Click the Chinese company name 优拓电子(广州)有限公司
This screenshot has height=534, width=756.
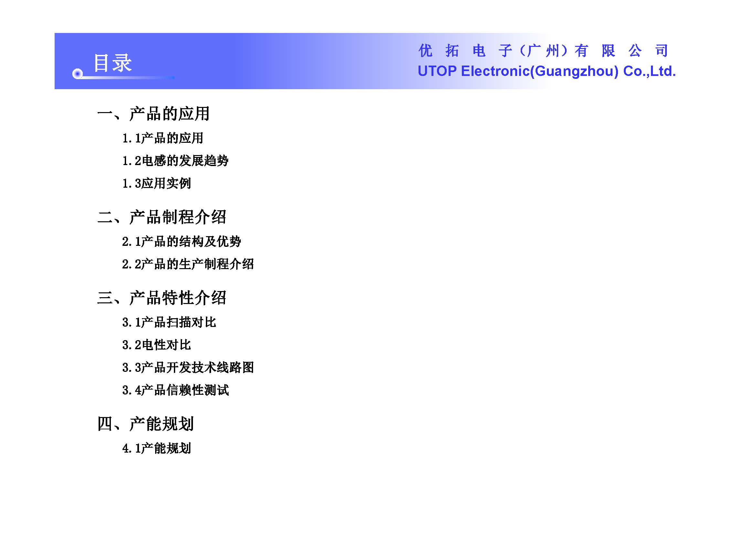click(543, 51)
